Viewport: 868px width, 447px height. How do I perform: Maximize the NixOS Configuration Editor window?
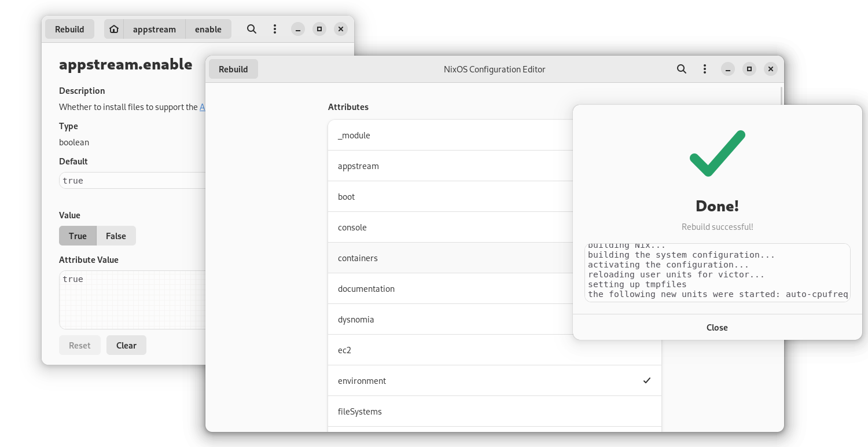click(x=749, y=69)
